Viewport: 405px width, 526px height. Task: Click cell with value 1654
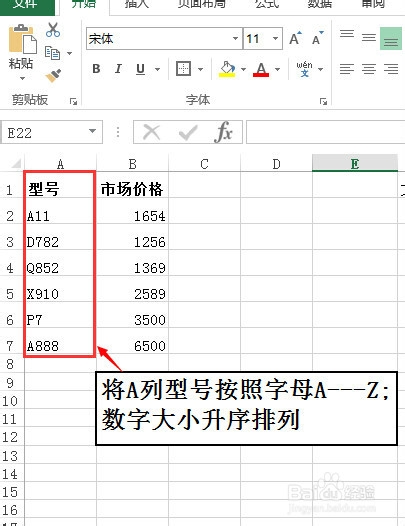pyautogui.click(x=133, y=211)
